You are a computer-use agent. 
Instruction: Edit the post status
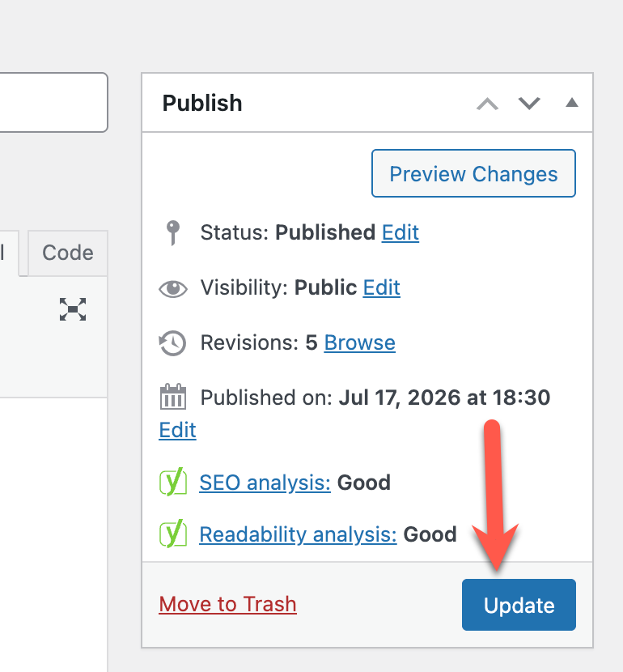coord(400,232)
